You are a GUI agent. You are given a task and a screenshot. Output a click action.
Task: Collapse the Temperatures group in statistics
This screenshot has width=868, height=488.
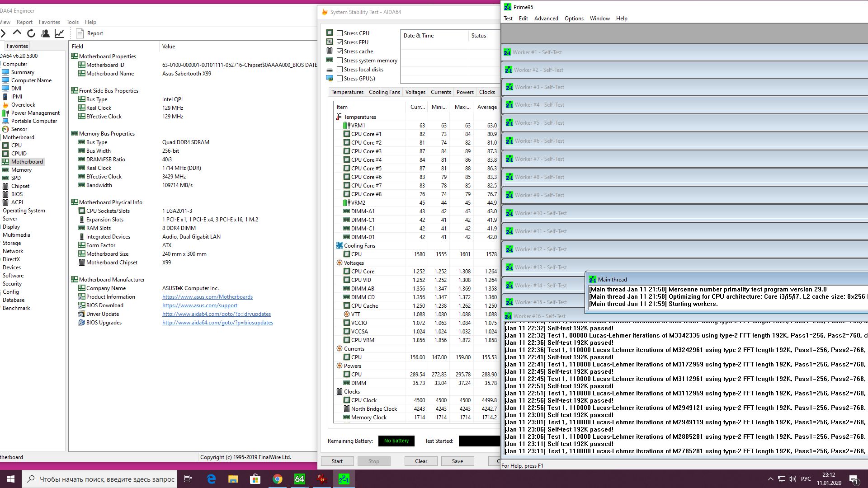coord(360,117)
